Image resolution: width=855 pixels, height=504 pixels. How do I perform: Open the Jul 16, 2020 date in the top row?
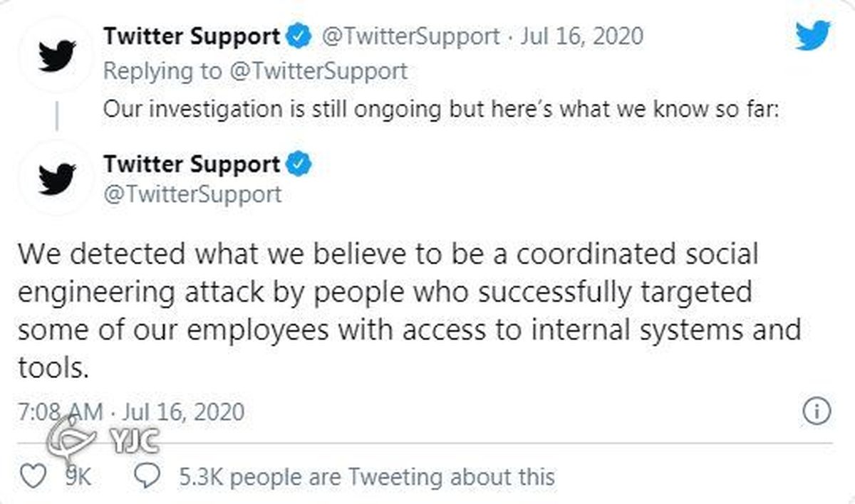pyautogui.click(x=581, y=36)
